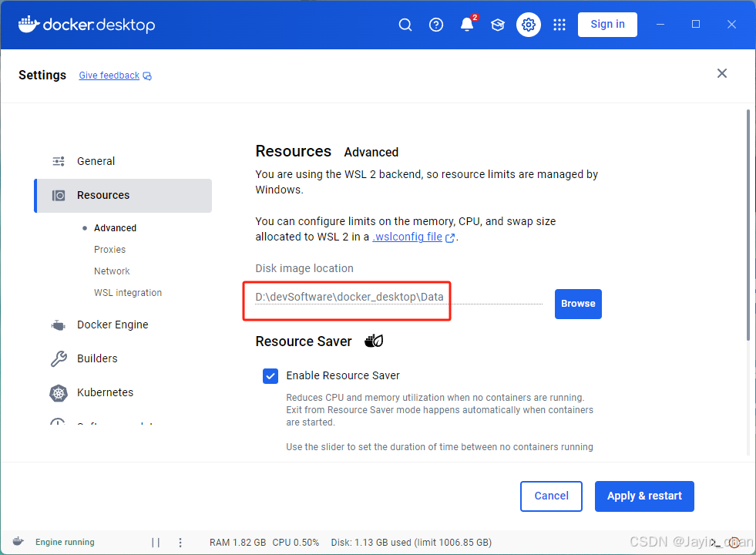Click the Sign in button
Screen dimensions: 756x555
tap(607, 25)
